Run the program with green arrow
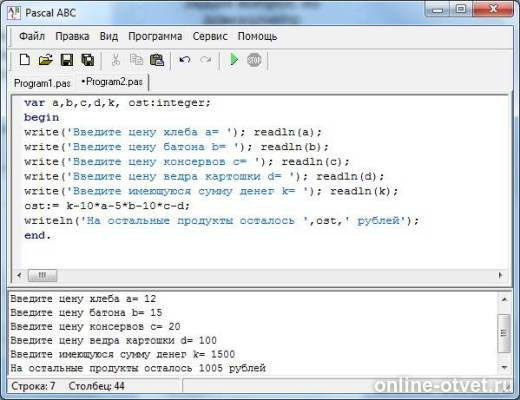 (x=234, y=60)
